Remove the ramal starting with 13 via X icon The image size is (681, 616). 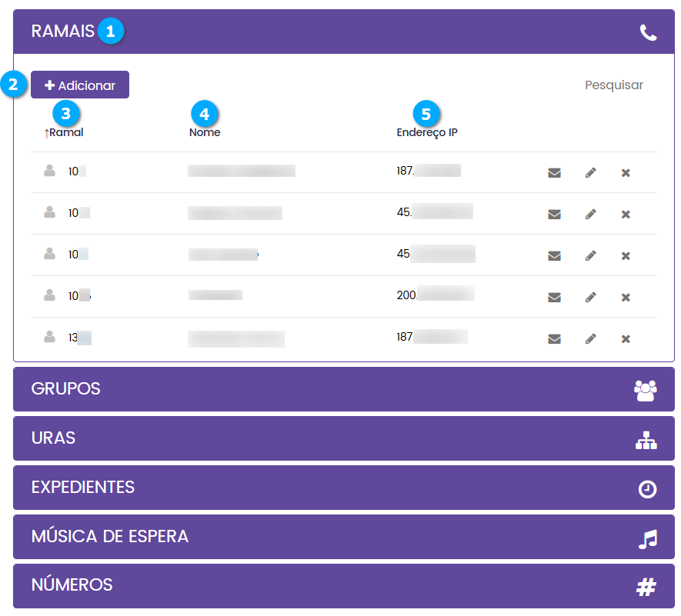(x=626, y=338)
